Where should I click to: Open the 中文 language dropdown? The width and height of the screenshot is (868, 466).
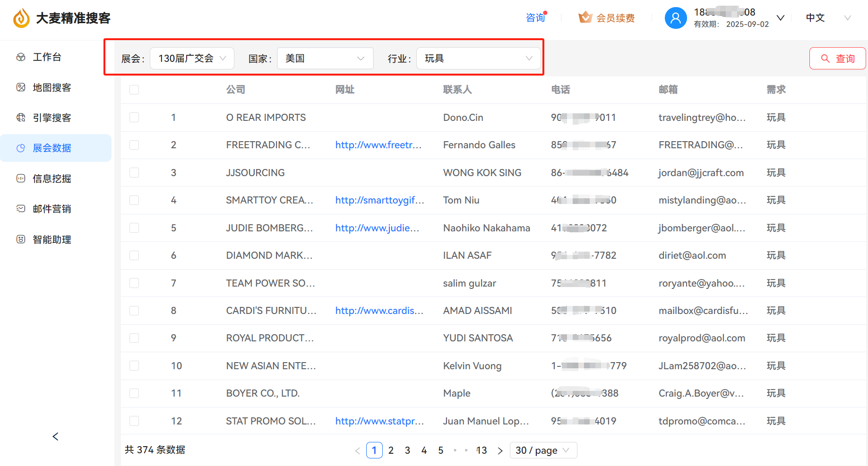pos(828,18)
